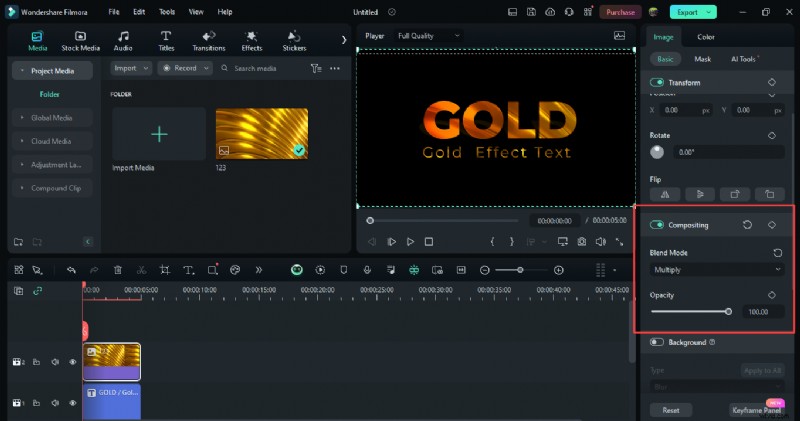Step back one frame

click(372, 242)
